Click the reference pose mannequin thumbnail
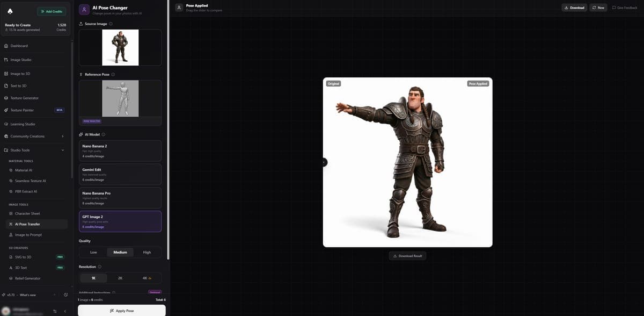 [x=120, y=98]
